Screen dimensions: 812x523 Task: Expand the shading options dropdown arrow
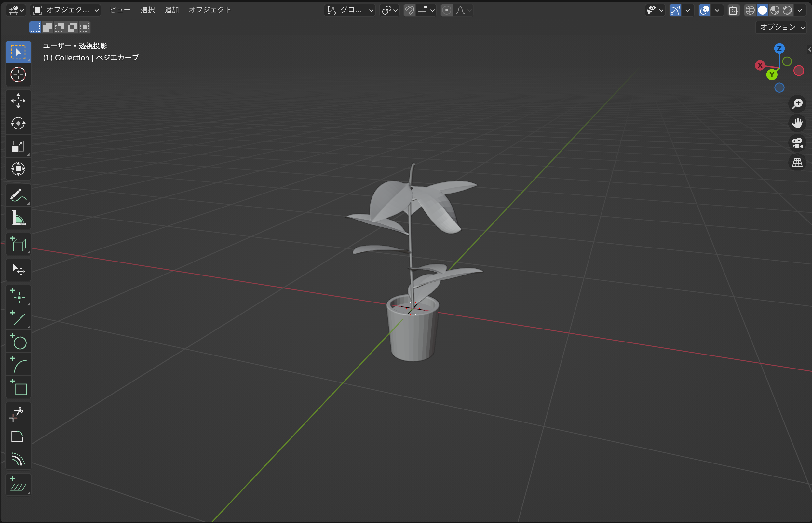[800, 10]
